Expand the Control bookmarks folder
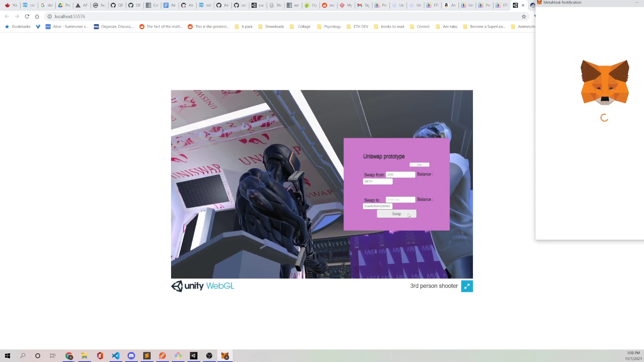The image size is (644, 362). (x=420, y=26)
